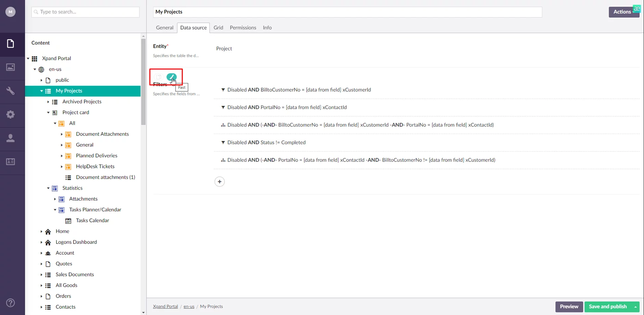Screen dimensions: 644x315
Task: Switch to the Grid tab
Action: [x=218, y=28]
